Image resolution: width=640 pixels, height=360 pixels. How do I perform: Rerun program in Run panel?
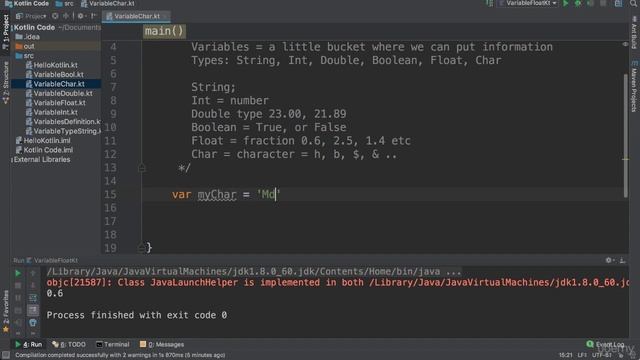(18, 273)
